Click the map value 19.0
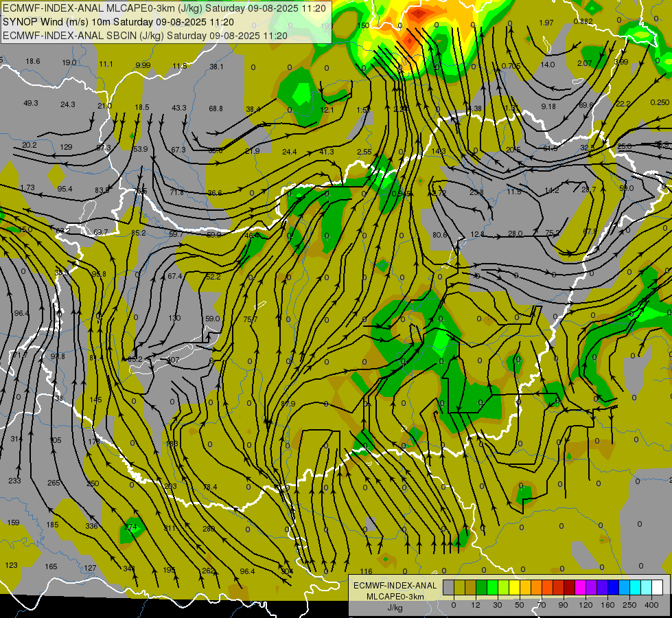Screen dimensions: 672x618 [69, 62]
